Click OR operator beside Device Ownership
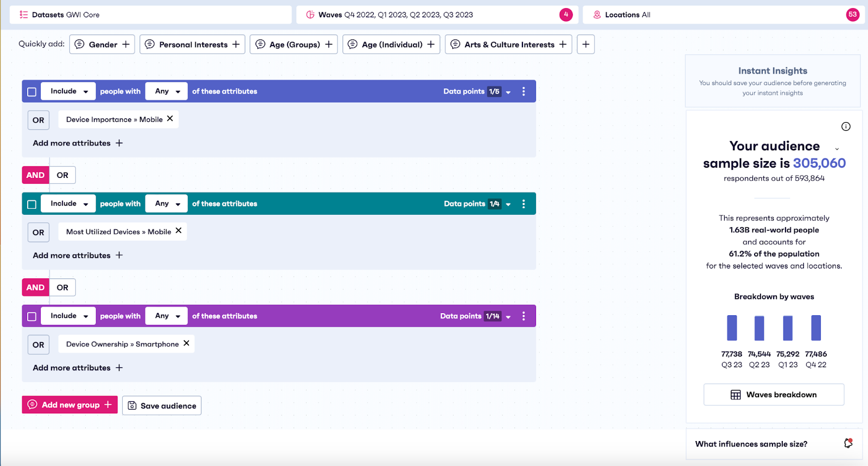 point(39,344)
